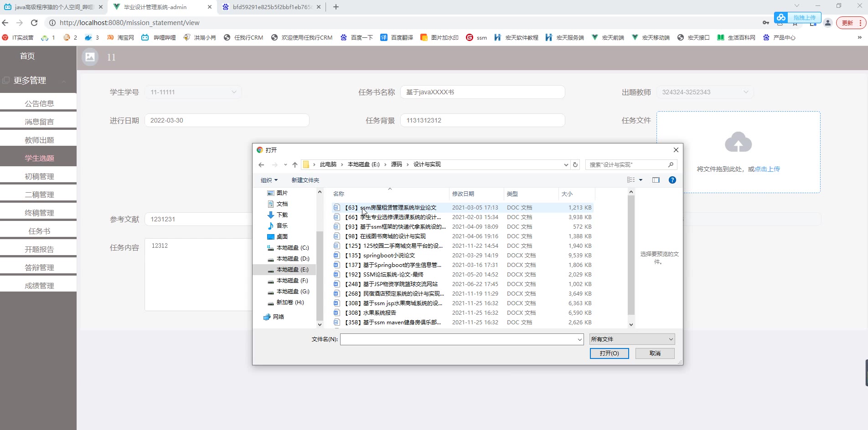
Task: Open the 哔哩哔哩 bookmark
Action: [159, 38]
